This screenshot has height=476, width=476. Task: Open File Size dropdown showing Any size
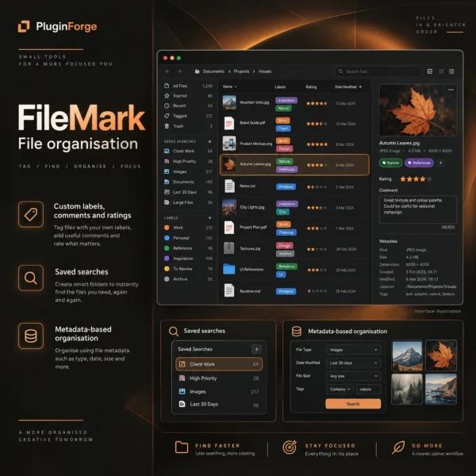pos(353,376)
